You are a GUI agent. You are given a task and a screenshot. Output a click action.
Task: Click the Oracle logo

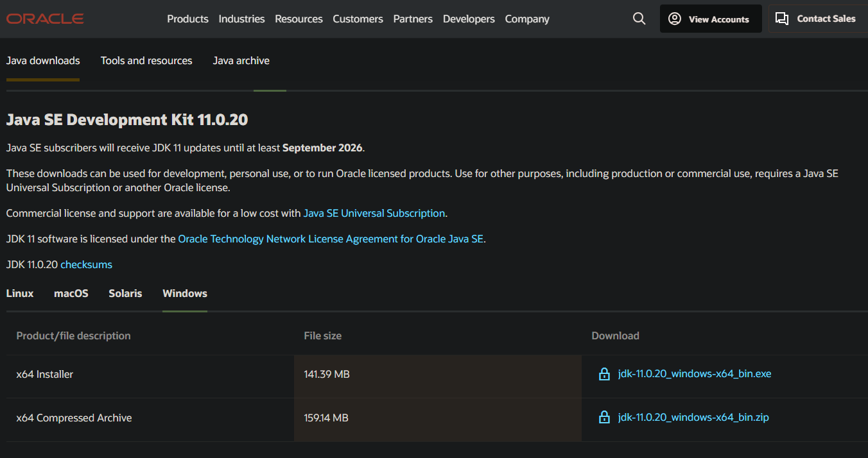tap(45, 19)
